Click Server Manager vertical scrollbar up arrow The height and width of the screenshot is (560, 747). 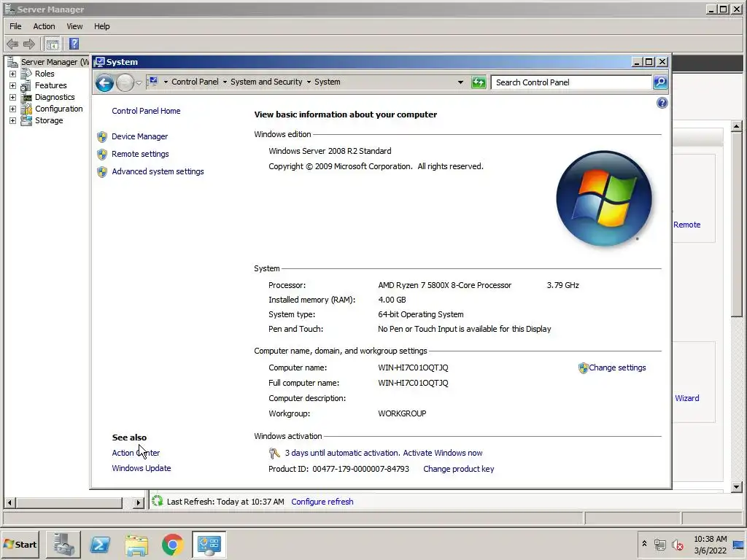[737, 127]
